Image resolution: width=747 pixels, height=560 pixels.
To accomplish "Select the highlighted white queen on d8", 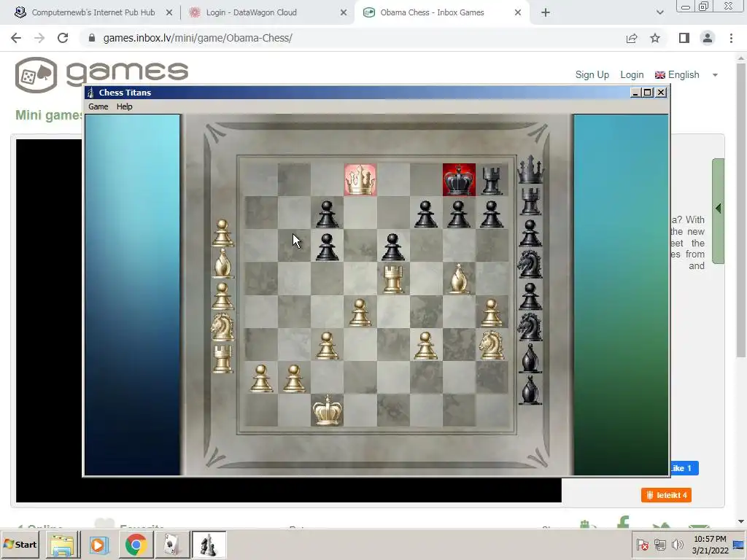I will pos(360,179).
